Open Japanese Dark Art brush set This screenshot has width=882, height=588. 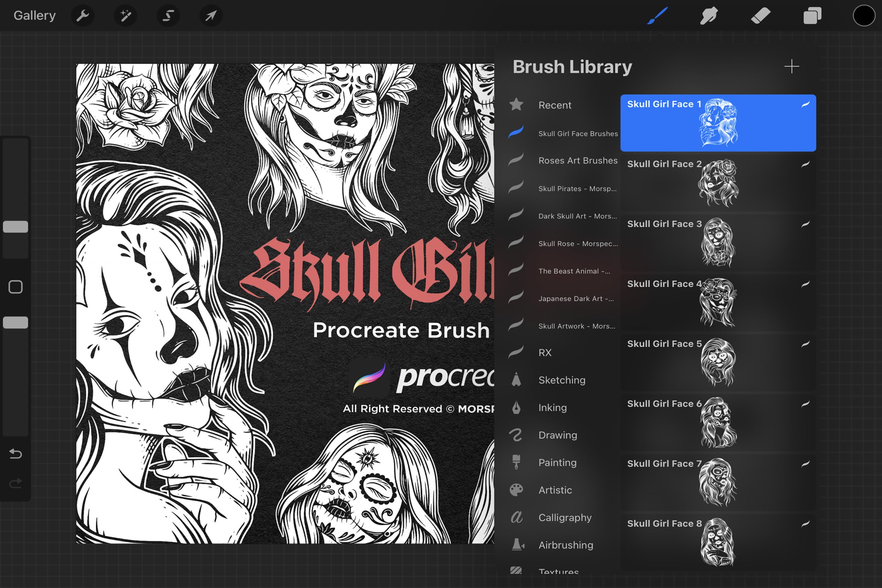pos(563,299)
